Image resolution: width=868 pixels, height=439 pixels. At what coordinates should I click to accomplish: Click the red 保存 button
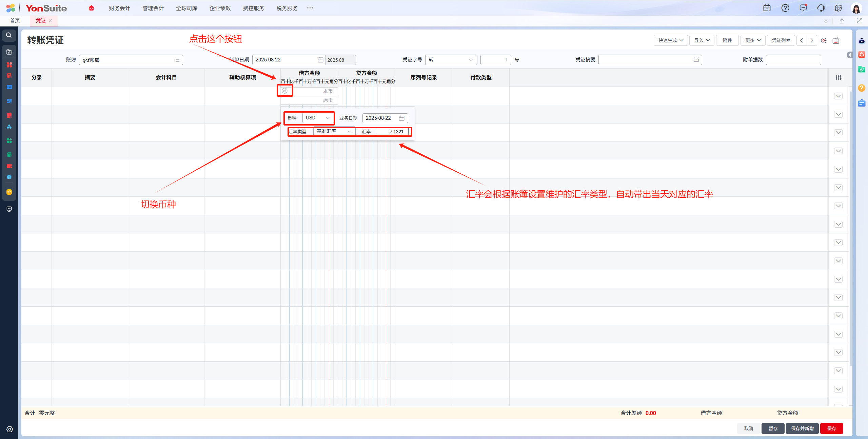[x=831, y=428]
